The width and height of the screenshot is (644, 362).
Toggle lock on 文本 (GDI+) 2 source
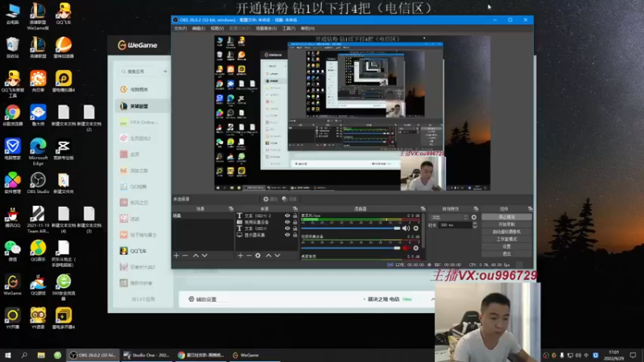click(x=295, y=216)
